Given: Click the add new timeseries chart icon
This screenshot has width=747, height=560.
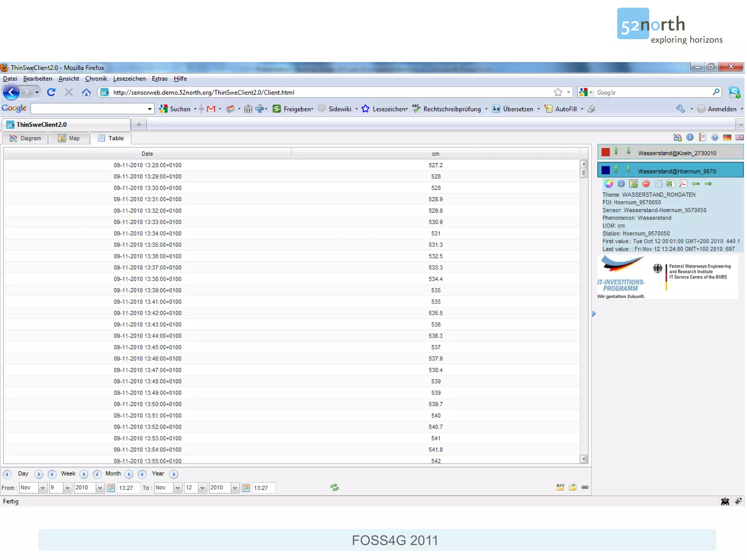Looking at the screenshot, I should pos(677,137).
